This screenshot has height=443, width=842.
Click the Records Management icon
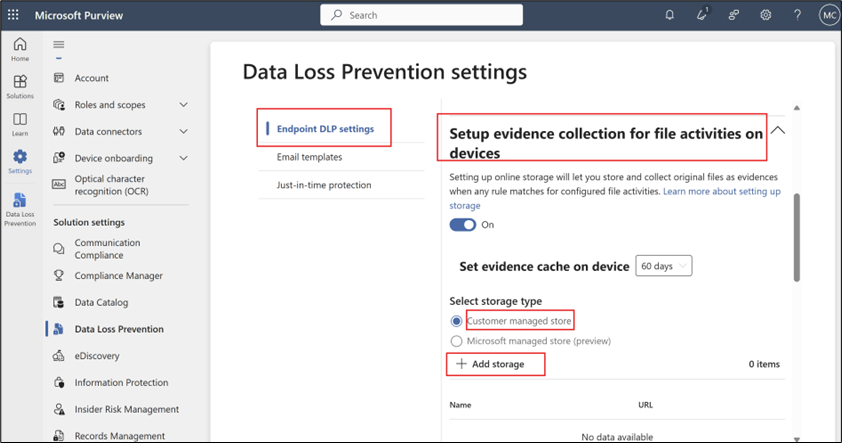coord(59,435)
